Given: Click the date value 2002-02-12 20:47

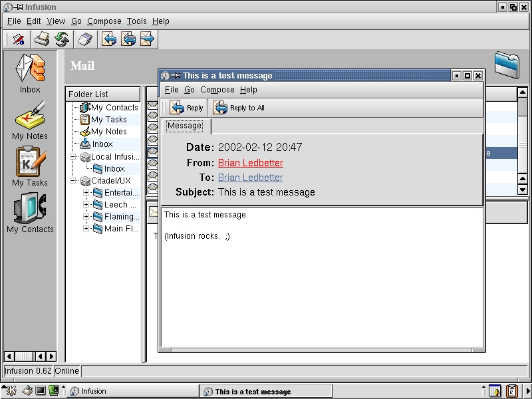Looking at the screenshot, I should tap(260, 147).
